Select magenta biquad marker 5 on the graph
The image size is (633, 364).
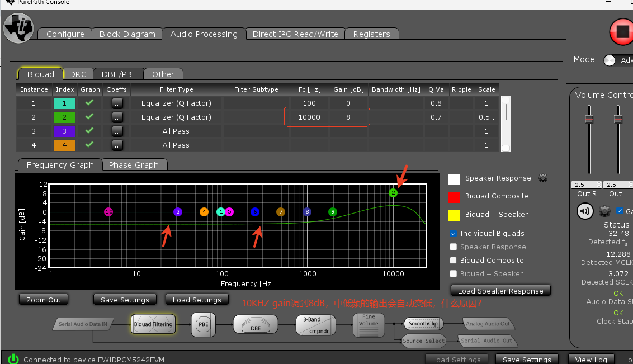click(x=229, y=212)
